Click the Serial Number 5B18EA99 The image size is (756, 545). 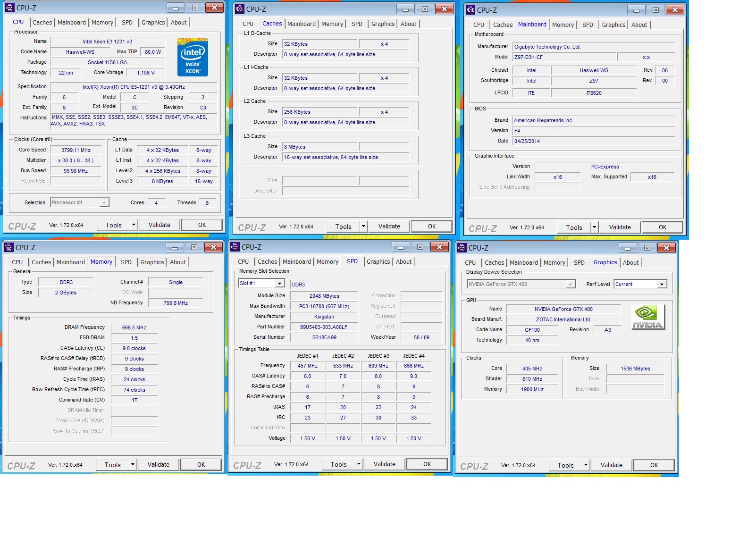pyautogui.click(x=324, y=337)
